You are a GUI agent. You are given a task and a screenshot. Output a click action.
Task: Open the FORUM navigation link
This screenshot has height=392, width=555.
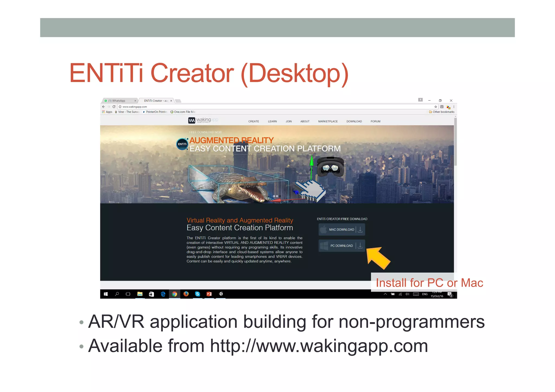pos(375,121)
